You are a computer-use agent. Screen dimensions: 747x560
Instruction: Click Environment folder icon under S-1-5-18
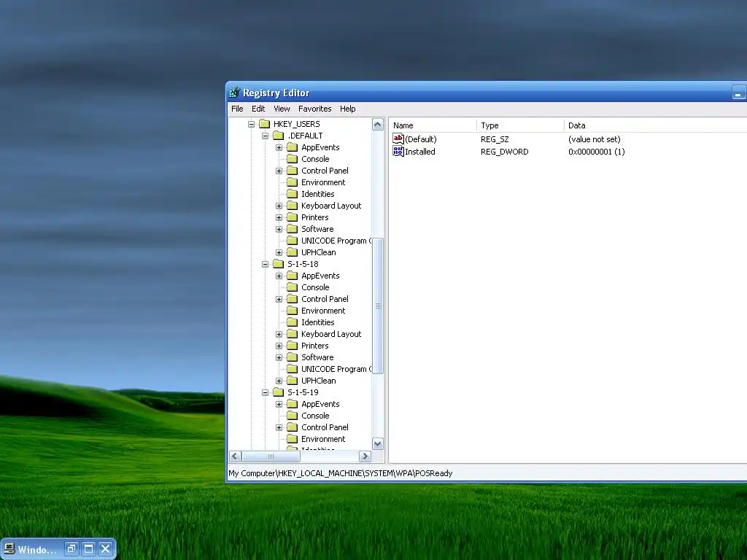[292, 311]
